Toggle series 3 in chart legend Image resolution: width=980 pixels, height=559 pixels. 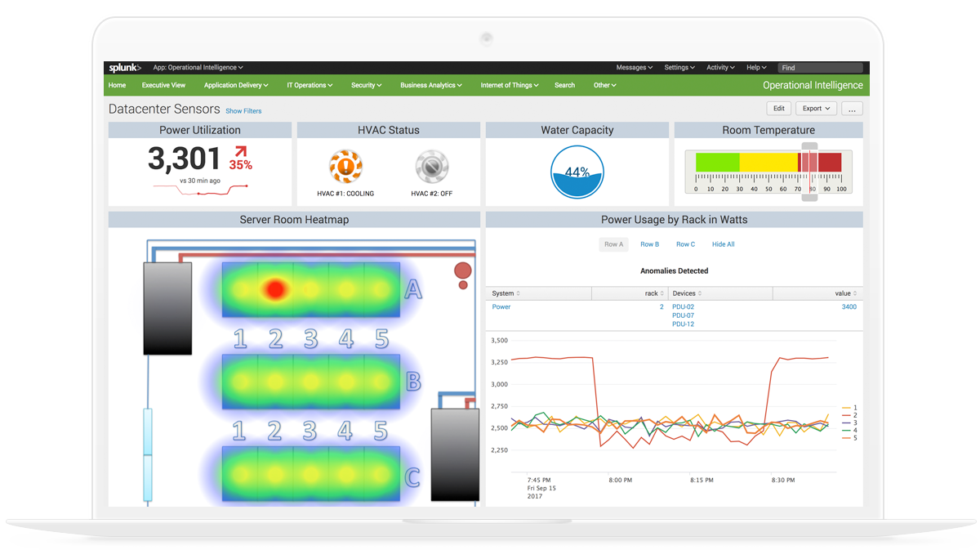[x=849, y=423]
